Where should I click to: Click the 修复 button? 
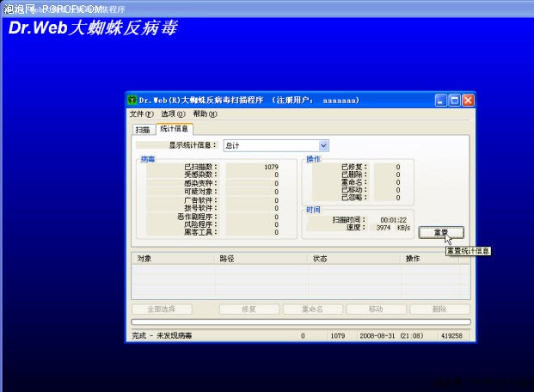(x=249, y=309)
